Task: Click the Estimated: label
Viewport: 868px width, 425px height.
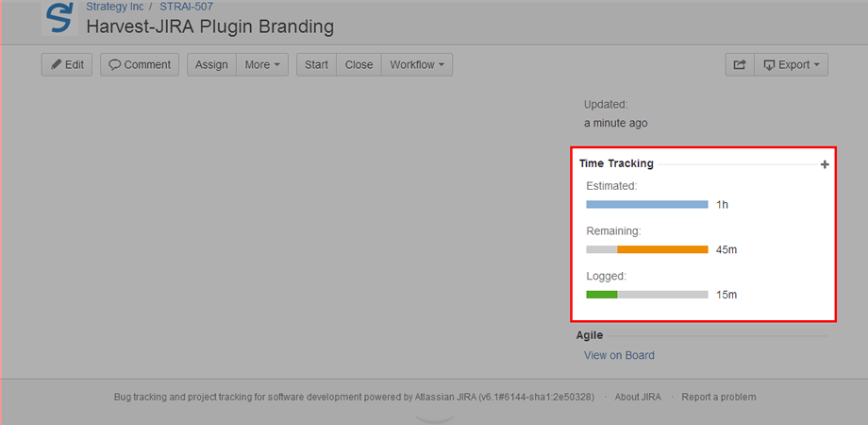Action: [611, 186]
